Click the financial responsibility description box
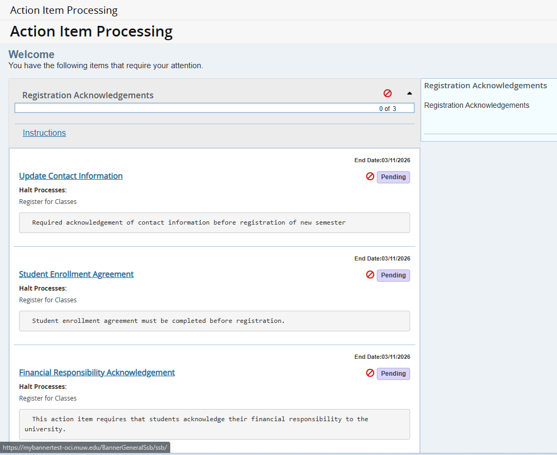Viewport: 557px width, 455px height. pyautogui.click(x=214, y=424)
